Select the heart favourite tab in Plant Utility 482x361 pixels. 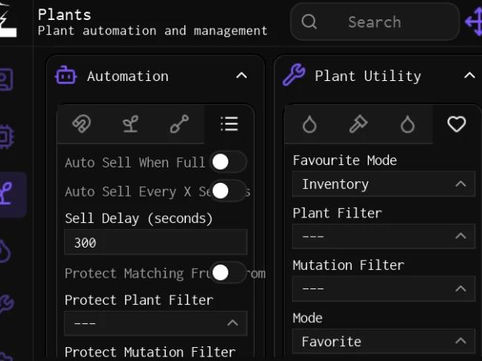tap(456, 124)
